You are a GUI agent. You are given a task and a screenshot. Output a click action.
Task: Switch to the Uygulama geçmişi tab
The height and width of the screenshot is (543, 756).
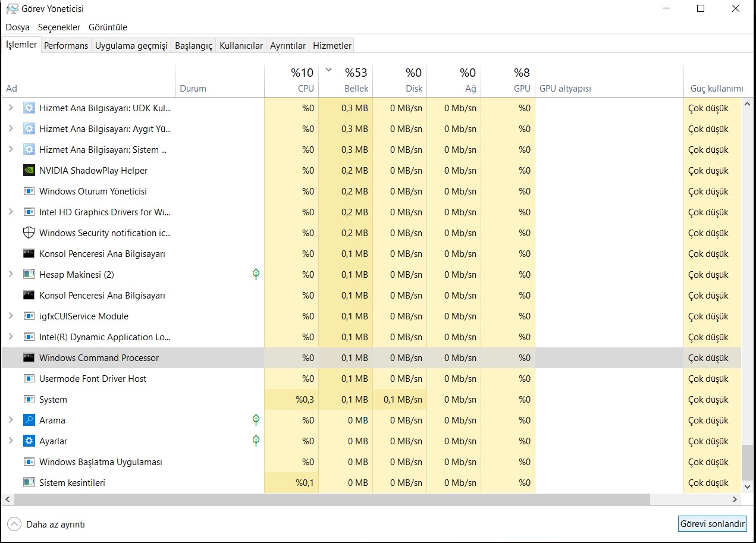tap(131, 46)
